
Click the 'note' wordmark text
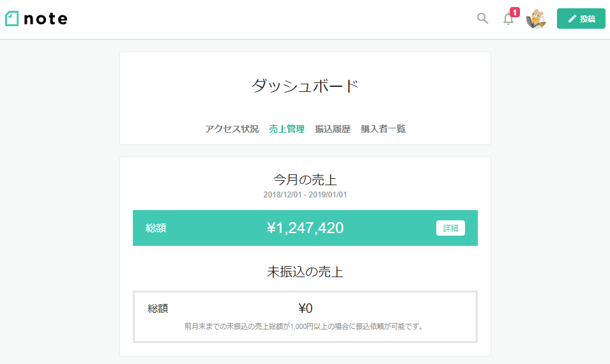coord(45,19)
